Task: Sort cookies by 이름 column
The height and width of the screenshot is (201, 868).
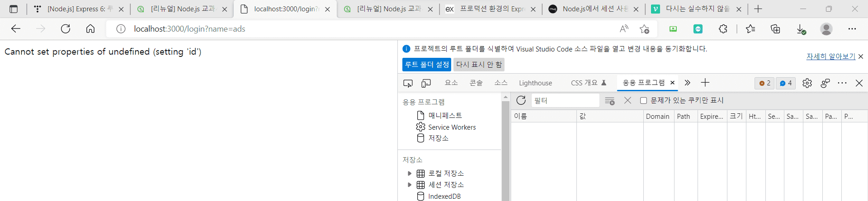Action: [544, 116]
